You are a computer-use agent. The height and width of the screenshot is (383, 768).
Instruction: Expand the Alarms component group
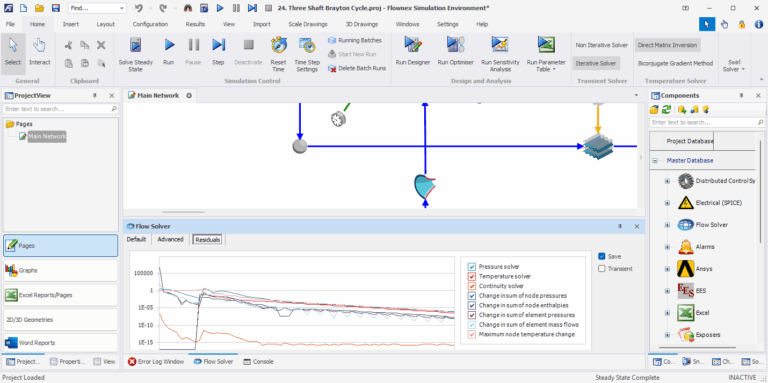point(667,247)
